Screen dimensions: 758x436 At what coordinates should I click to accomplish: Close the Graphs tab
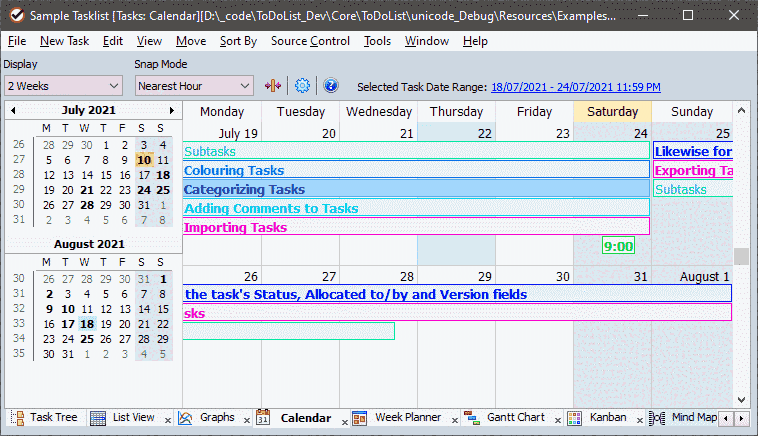pyautogui.click(x=247, y=421)
